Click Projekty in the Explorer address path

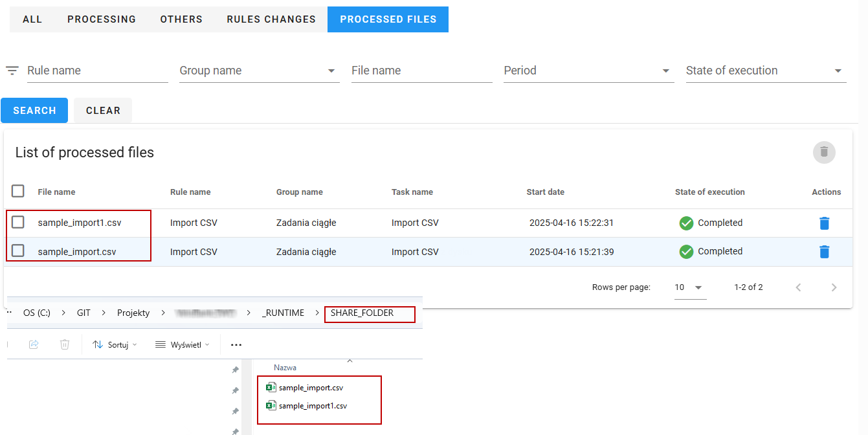pos(133,313)
